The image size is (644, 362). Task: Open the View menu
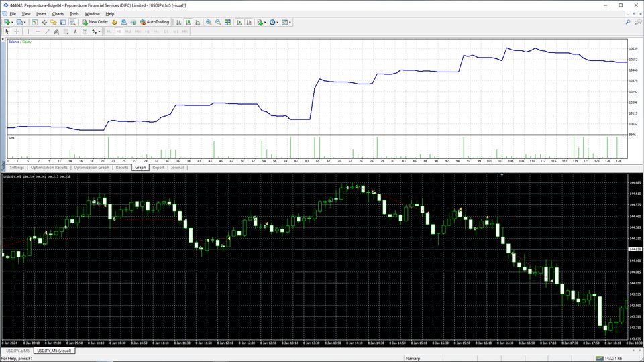[x=26, y=13]
